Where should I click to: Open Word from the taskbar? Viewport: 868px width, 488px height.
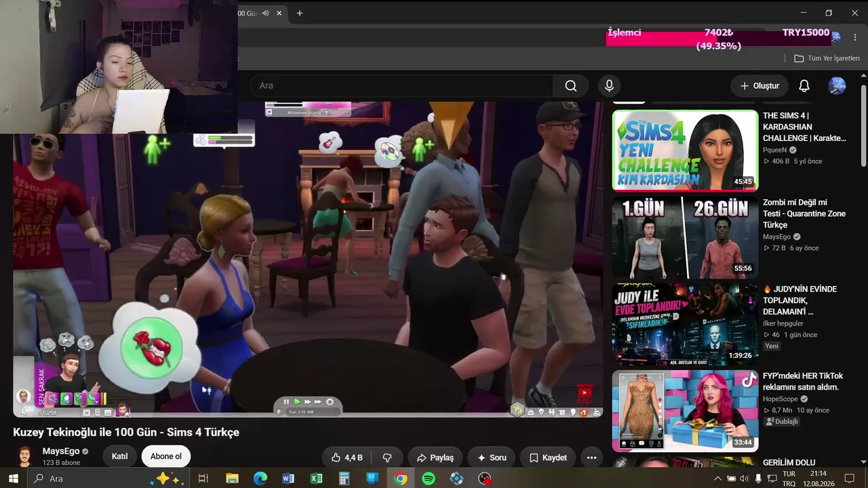(x=288, y=479)
